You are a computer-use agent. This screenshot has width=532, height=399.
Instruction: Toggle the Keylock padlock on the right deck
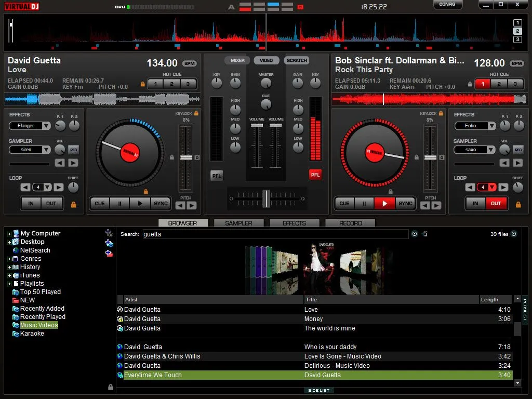(x=441, y=113)
